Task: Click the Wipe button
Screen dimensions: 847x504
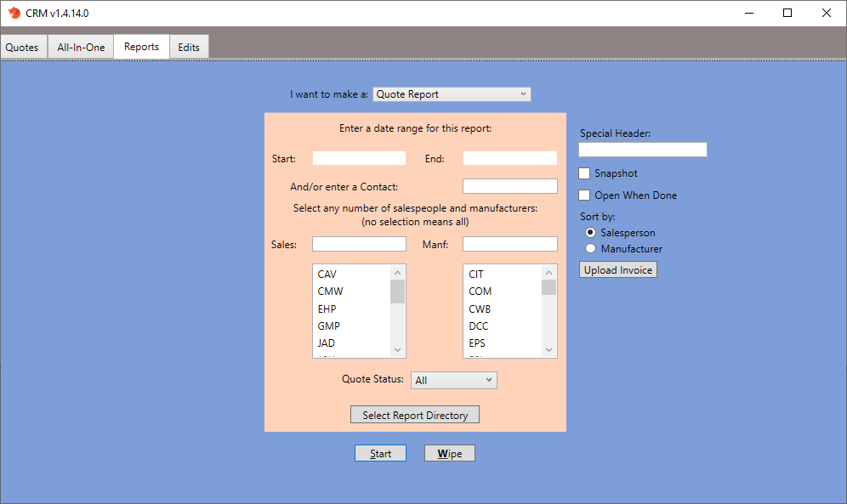Action: click(x=449, y=453)
